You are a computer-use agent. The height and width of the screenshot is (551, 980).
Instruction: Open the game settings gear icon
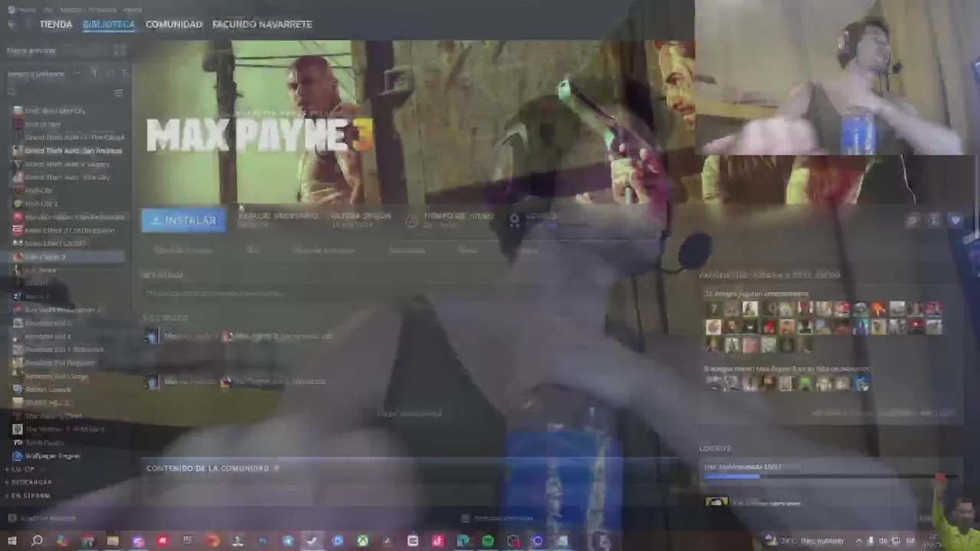coord(912,220)
